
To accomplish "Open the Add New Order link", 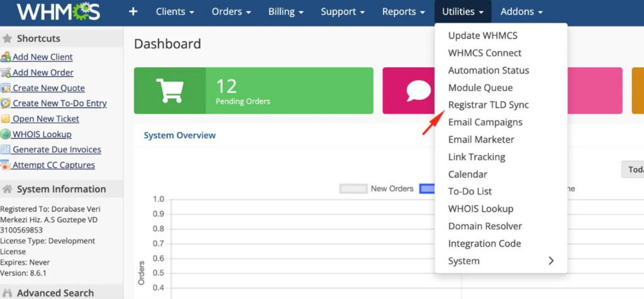I will click(43, 72).
